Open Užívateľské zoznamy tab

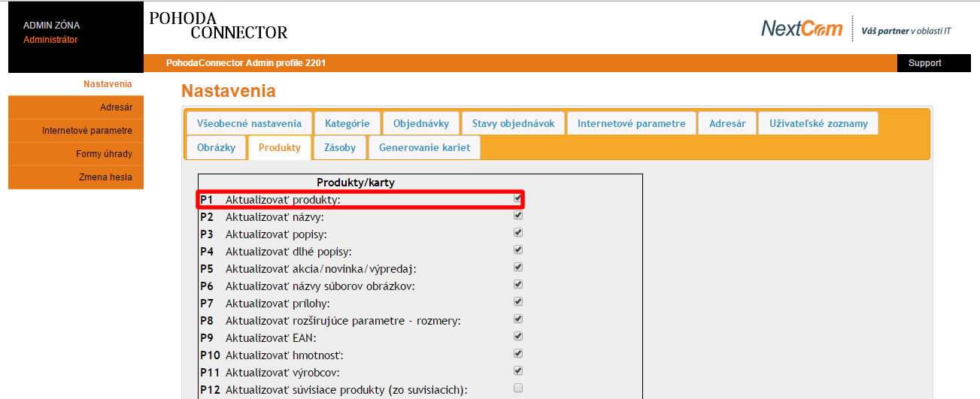818,123
